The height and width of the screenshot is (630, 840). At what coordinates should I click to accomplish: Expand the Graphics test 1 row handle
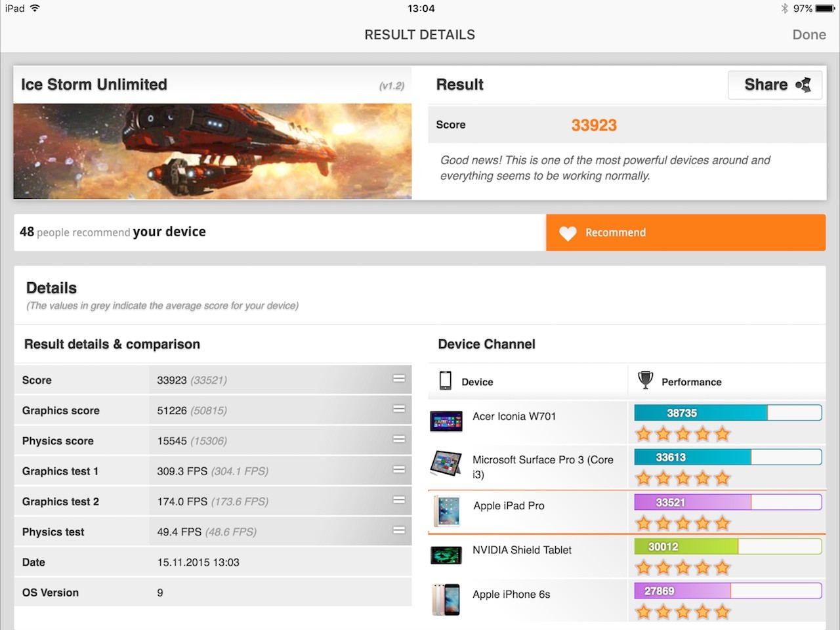[399, 469]
